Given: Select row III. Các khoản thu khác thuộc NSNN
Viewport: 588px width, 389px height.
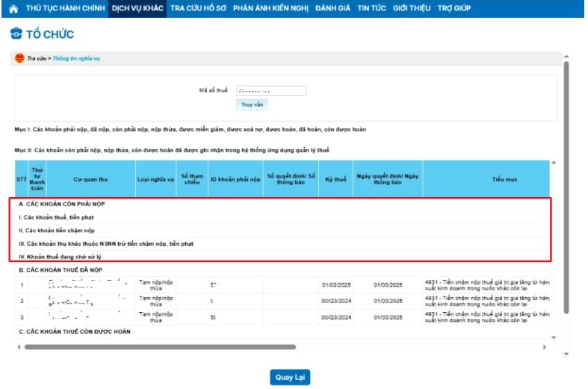Looking at the screenshot, I should [282, 243].
